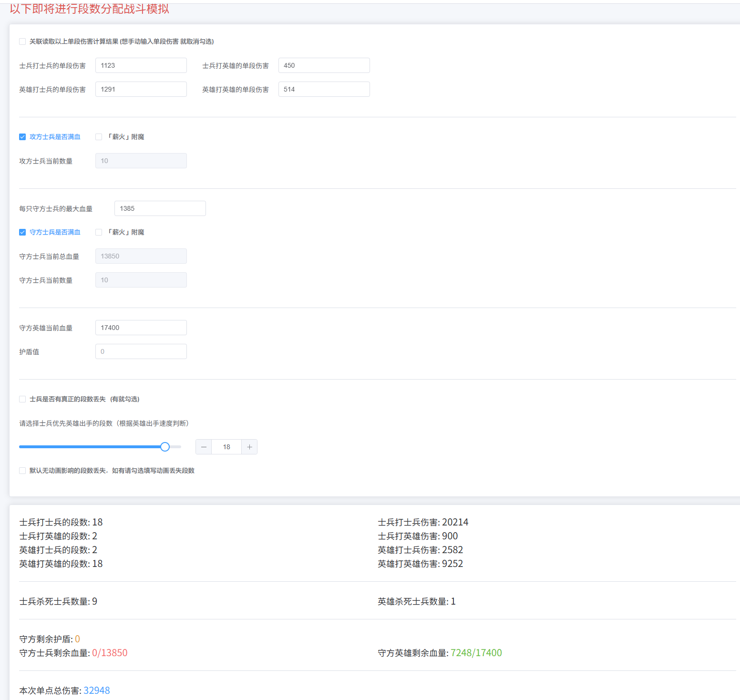740x700 pixels.
Task: Enable defender 「薪火」附魔 checkbox under 守方士兵
Action: 99,232
